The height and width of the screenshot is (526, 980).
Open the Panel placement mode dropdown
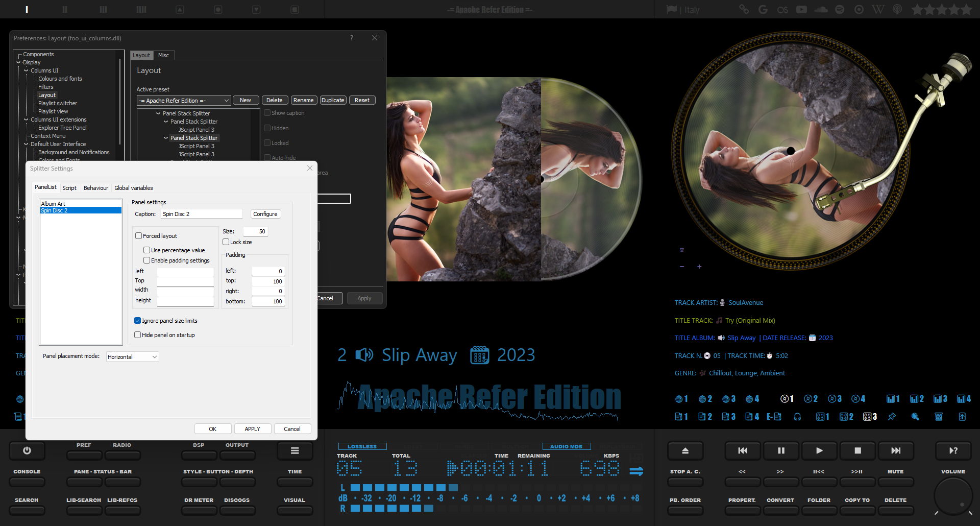pos(133,357)
